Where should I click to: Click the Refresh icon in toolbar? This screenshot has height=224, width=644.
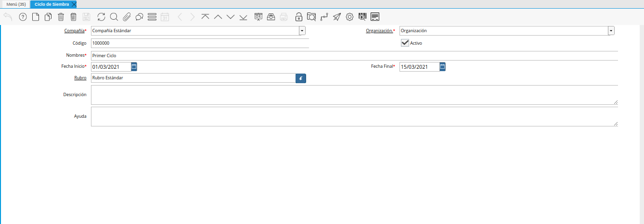click(101, 17)
